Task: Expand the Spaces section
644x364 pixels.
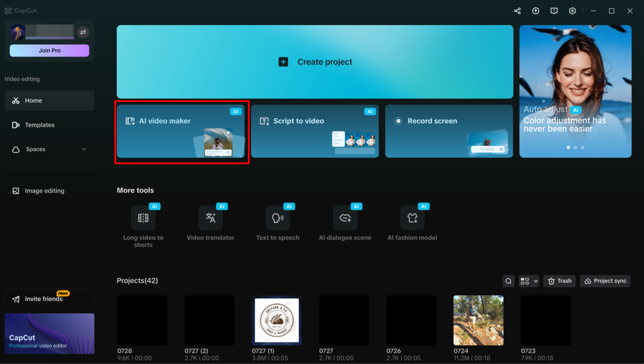Action: (84, 149)
